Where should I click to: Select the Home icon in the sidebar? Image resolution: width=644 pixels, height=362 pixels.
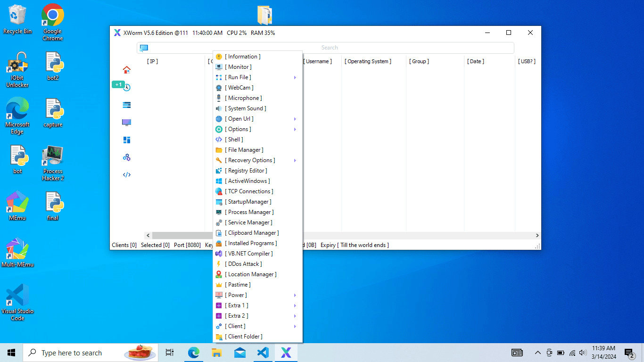pos(126,69)
